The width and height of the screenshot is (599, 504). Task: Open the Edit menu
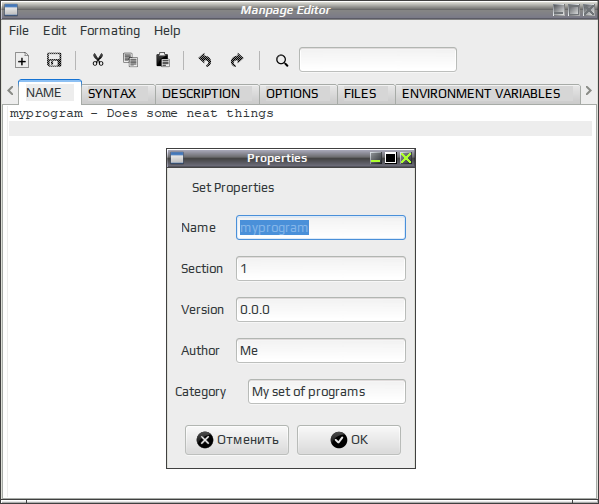[x=54, y=31]
